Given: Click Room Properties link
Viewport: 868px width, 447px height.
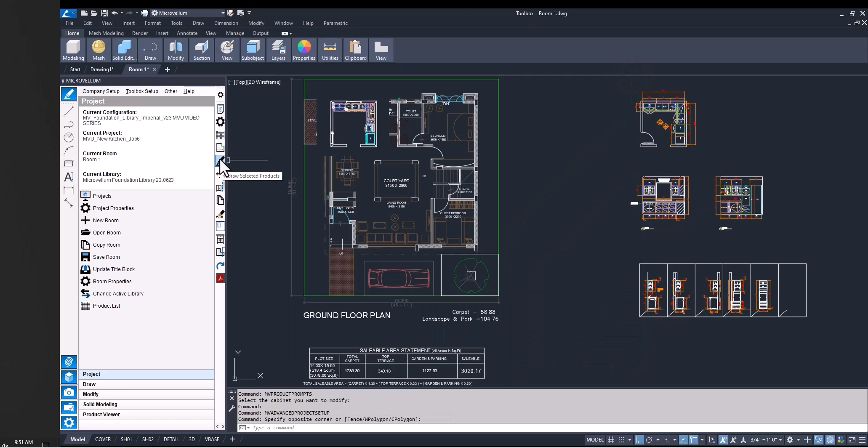Looking at the screenshot, I should point(112,282).
